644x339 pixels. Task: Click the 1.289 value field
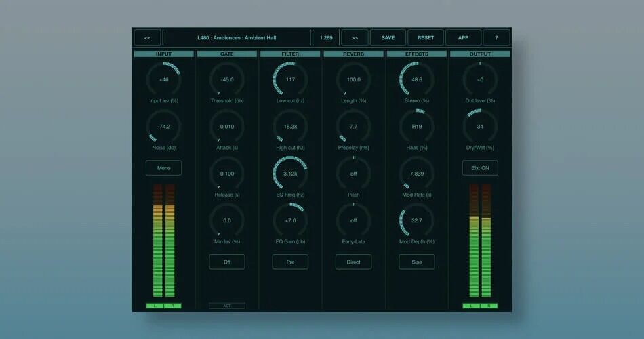[x=326, y=38]
